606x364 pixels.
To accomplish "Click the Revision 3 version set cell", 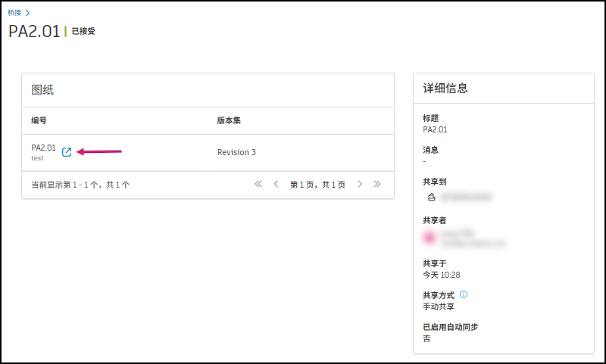I will (x=236, y=152).
